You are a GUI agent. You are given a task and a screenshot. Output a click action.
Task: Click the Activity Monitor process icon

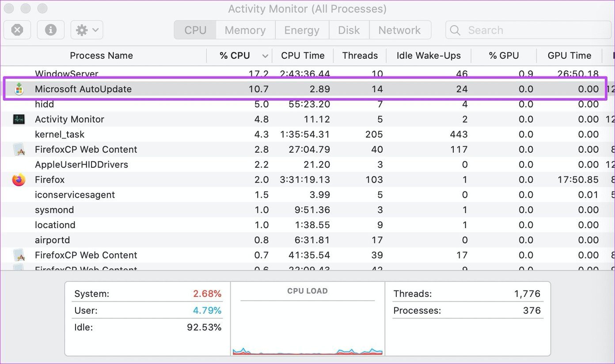19,119
